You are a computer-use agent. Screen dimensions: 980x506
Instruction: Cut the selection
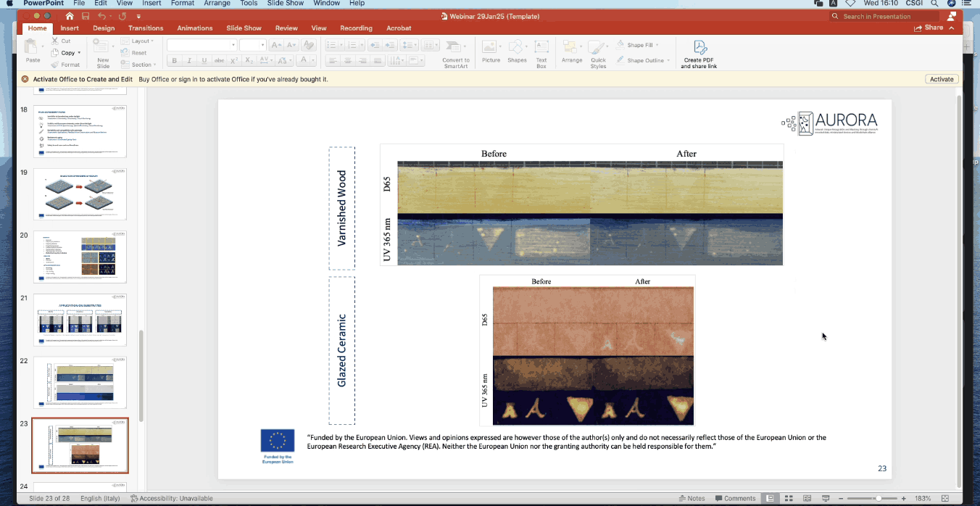(62, 41)
